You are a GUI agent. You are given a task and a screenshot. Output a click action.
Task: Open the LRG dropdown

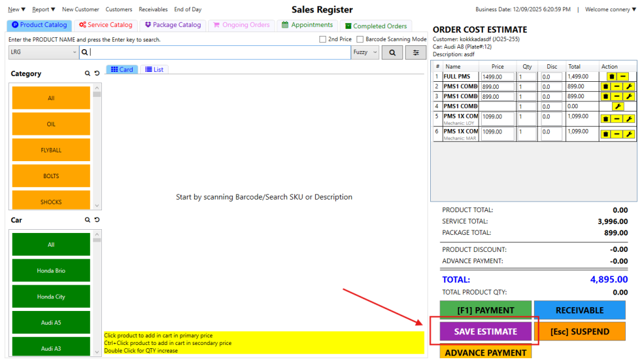[x=43, y=53]
